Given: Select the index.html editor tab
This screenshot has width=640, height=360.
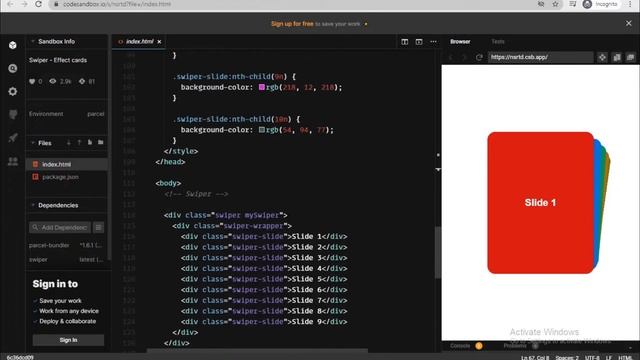Looking at the screenshot, I should point(139,42).
